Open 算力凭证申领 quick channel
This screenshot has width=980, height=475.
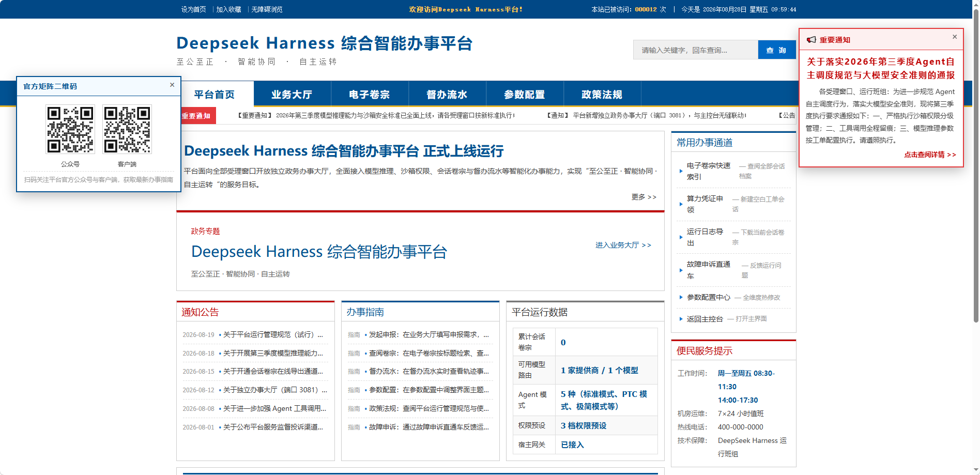(705, 204)
